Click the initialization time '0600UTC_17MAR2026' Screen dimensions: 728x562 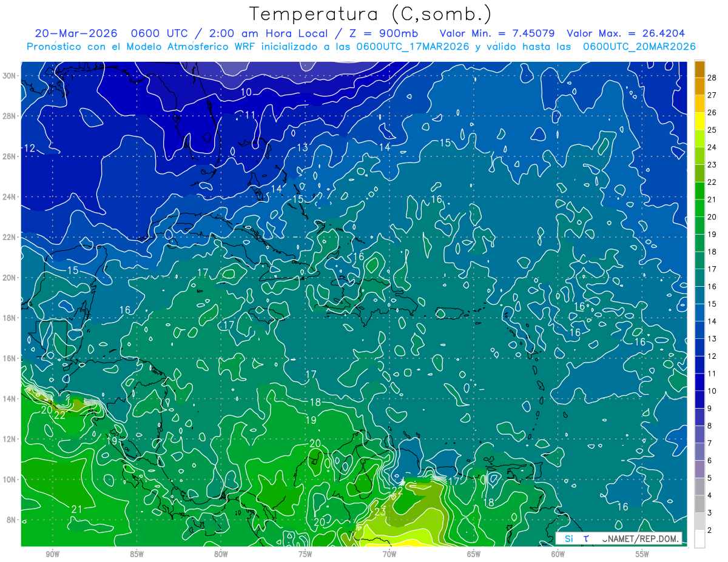click(x=413, y=46)
